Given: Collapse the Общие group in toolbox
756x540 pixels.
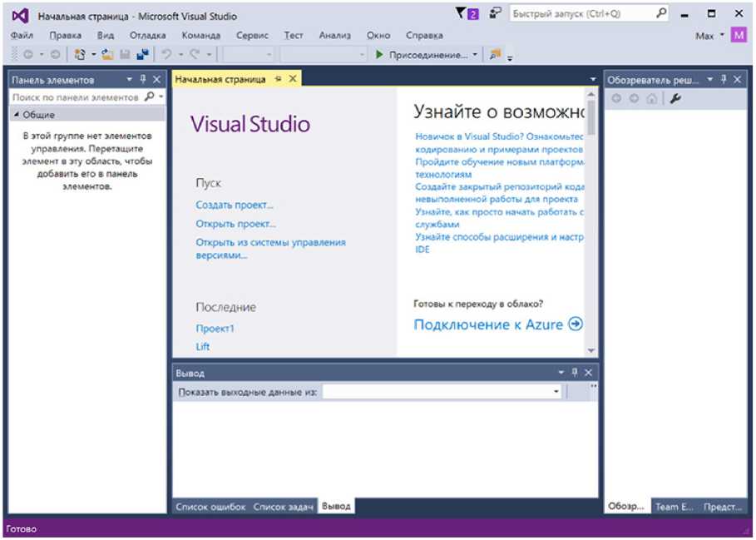Looking at the screenshot, I should (x=17, y=115).
